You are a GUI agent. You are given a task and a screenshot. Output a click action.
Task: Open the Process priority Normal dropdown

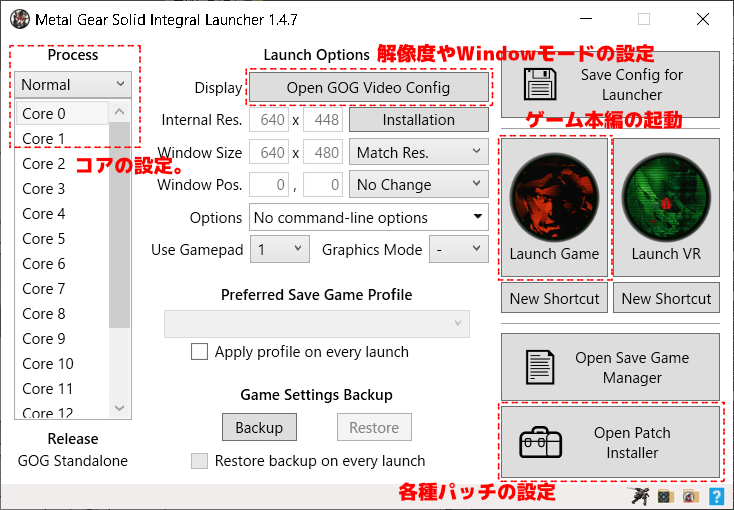pyautogui.click(x=73, y=85)
